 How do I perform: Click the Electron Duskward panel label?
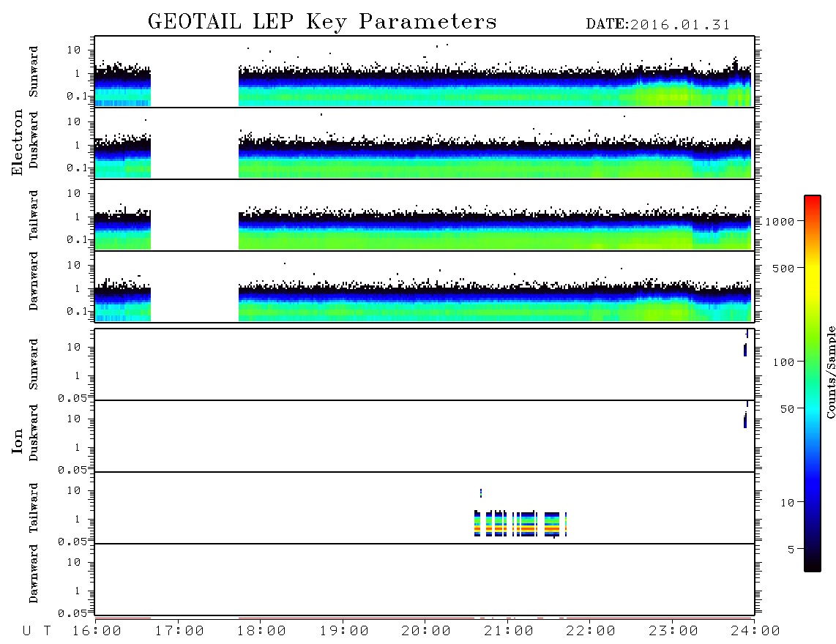(x=33, y=140)
